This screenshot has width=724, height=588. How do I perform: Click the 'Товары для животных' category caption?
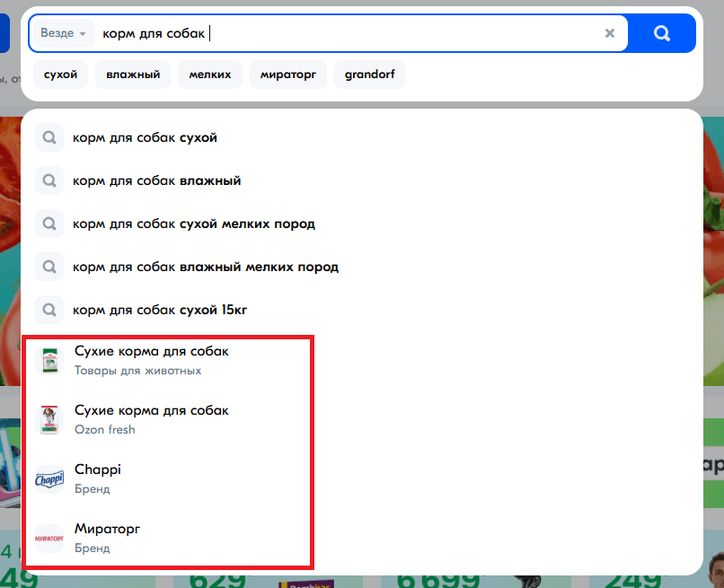tap(138, 371)
